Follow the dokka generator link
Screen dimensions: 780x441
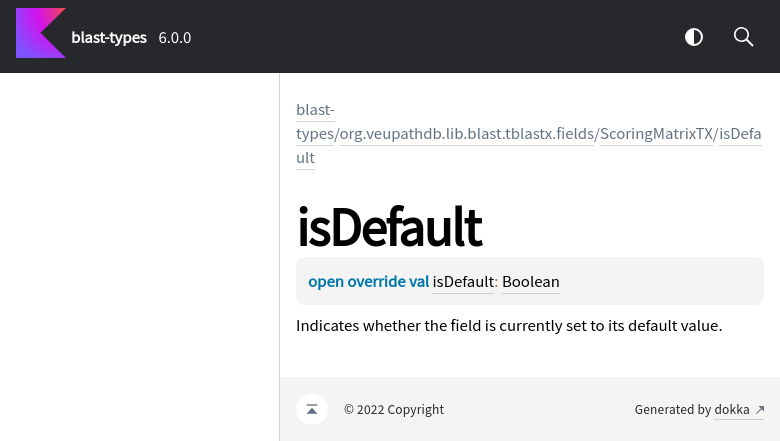pos(732,410)
